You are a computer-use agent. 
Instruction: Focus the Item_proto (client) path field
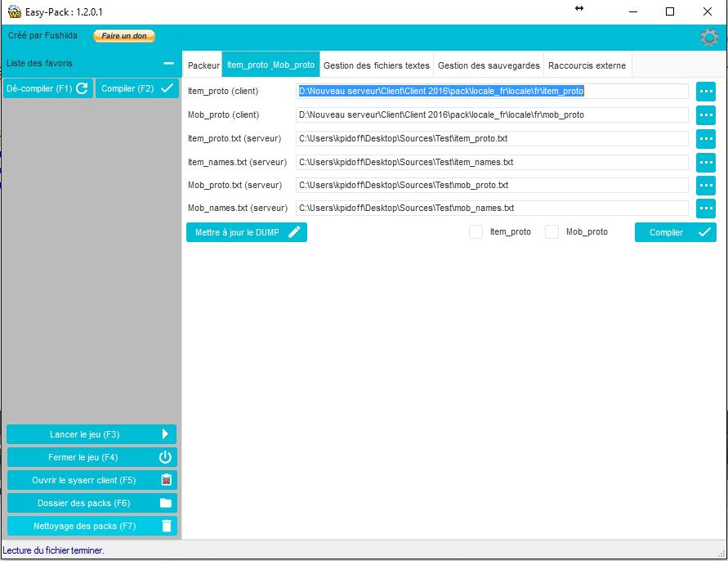click(492, 91)
